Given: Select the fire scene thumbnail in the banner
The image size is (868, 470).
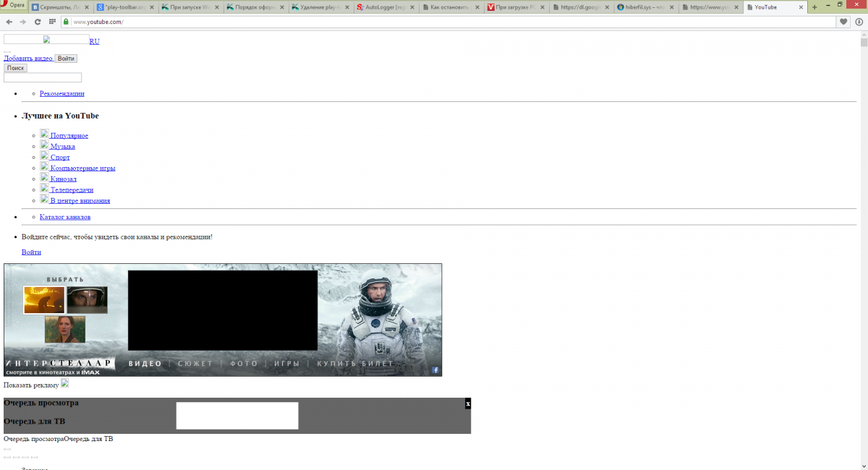Looking at the screenshot, I should click(44, 300).
